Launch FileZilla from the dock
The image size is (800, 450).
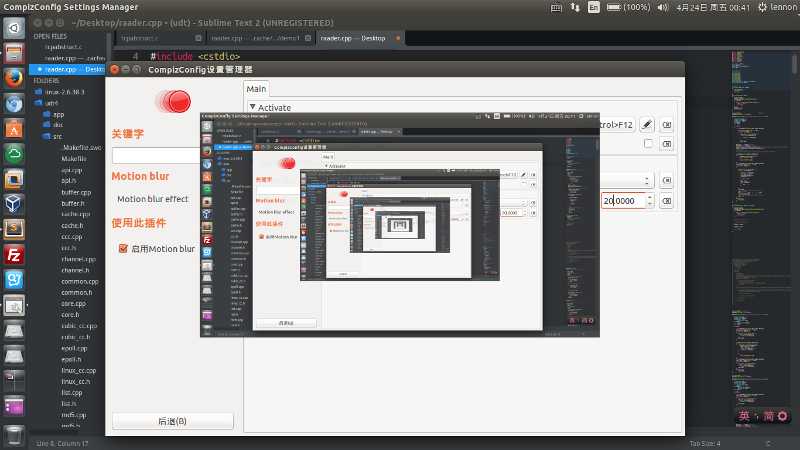pos(14,254)
